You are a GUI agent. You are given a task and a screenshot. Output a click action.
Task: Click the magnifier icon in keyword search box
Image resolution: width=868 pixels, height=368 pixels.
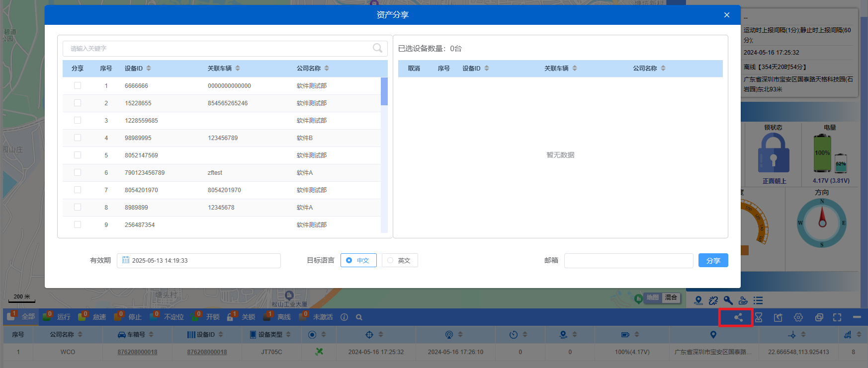(378, 48)
